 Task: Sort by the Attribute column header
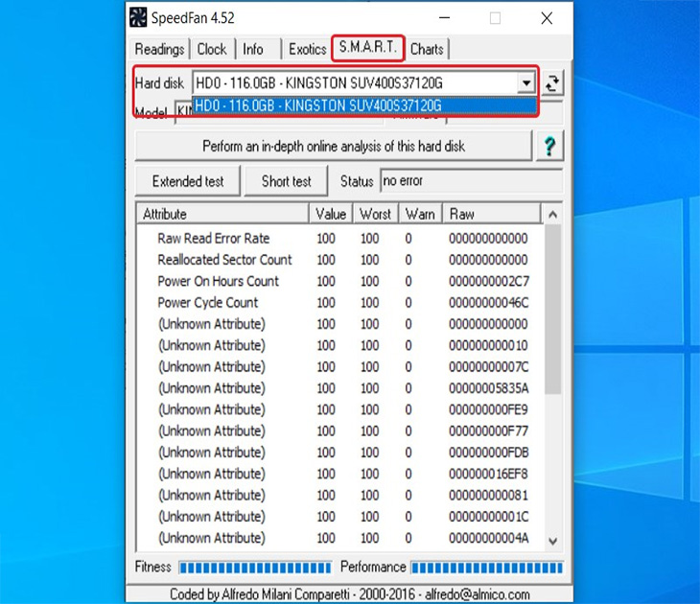coord(222,214)
